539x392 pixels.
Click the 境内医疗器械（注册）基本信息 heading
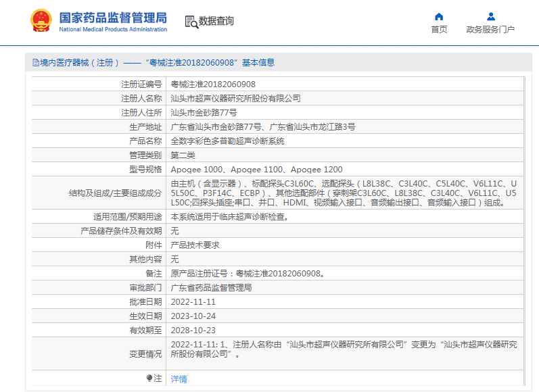[154, 63]
